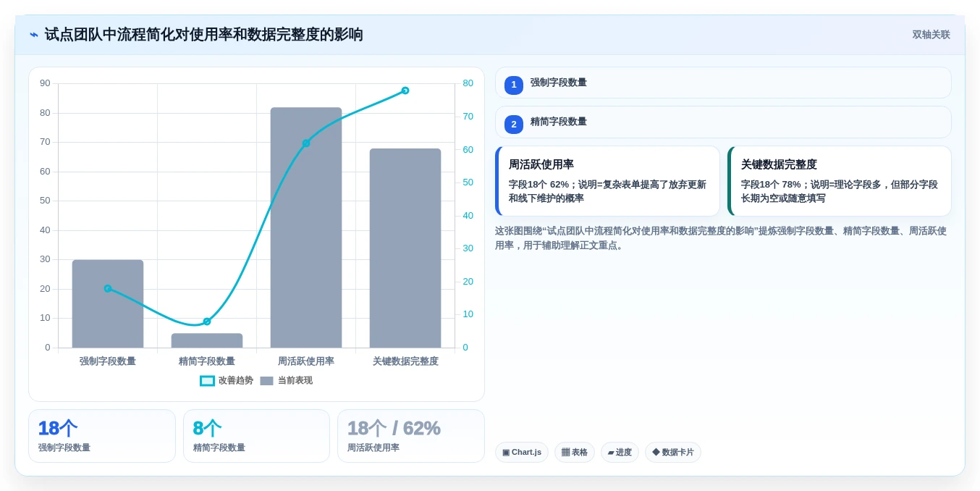Click the Chart.js tag

coord(522,453)
